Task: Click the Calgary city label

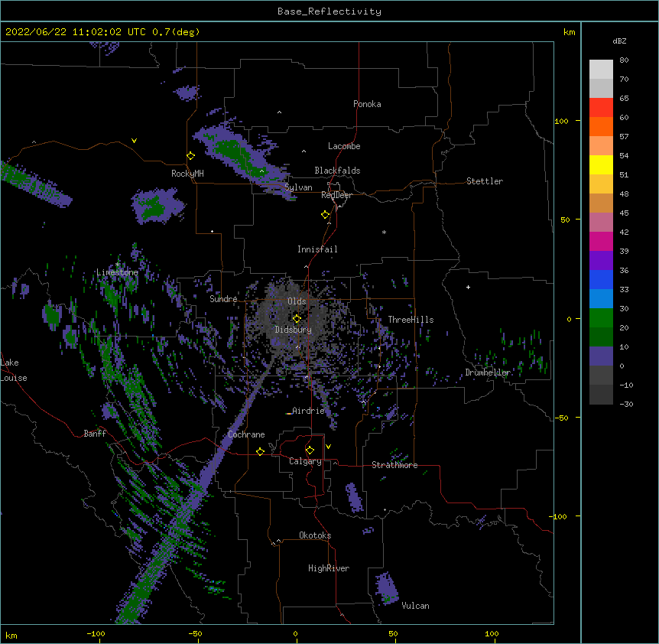Action: point(305,461)
